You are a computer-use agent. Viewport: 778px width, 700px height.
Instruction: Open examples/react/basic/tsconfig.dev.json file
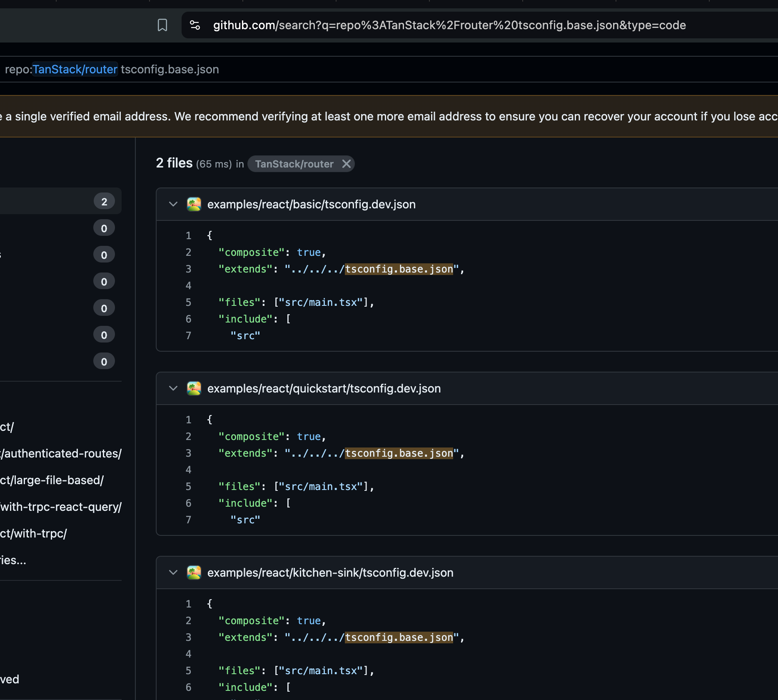(312, 204)
